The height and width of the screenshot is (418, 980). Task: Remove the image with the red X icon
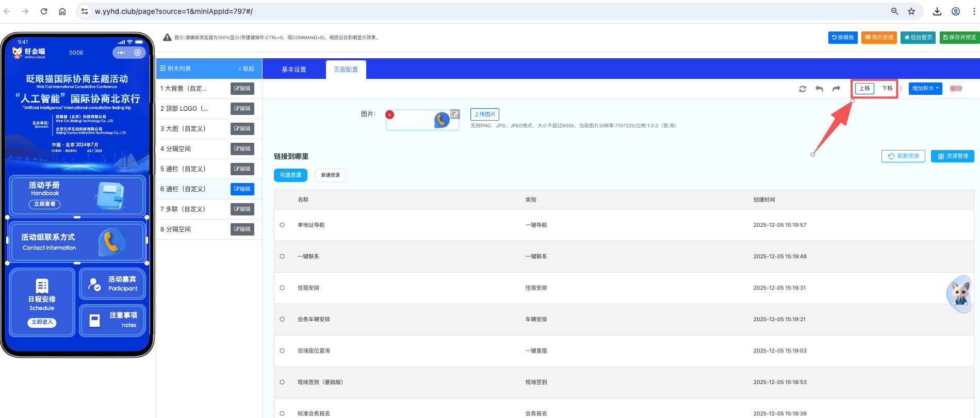coord(390,115)
